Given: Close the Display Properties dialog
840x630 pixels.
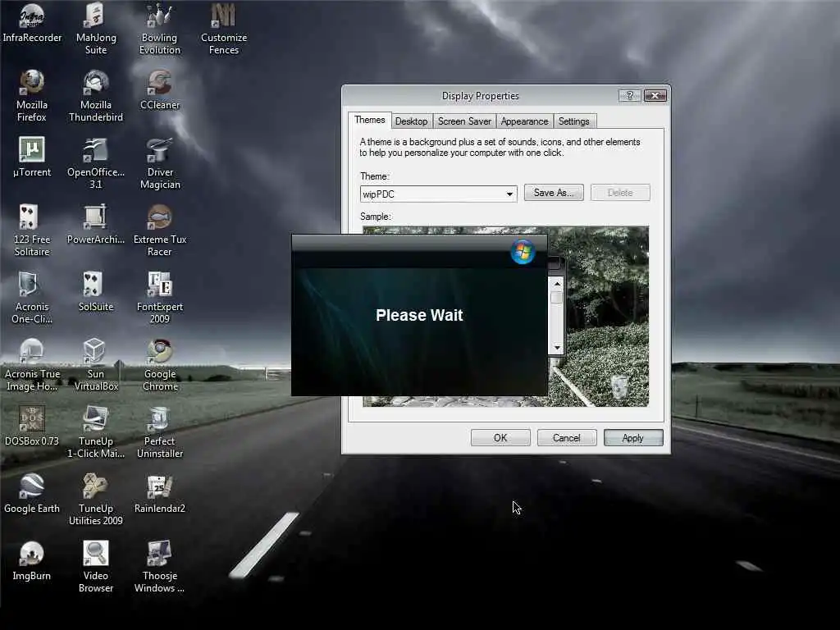Looking at the screenshot, I should pyautogui.click(x=655, y=95).
